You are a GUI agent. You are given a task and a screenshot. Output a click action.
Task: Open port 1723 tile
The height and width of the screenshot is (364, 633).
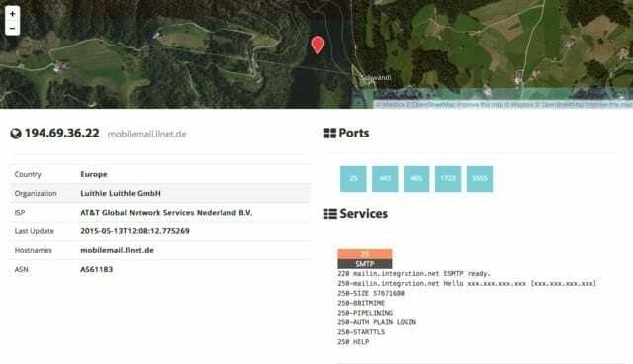tap(448, 179)
